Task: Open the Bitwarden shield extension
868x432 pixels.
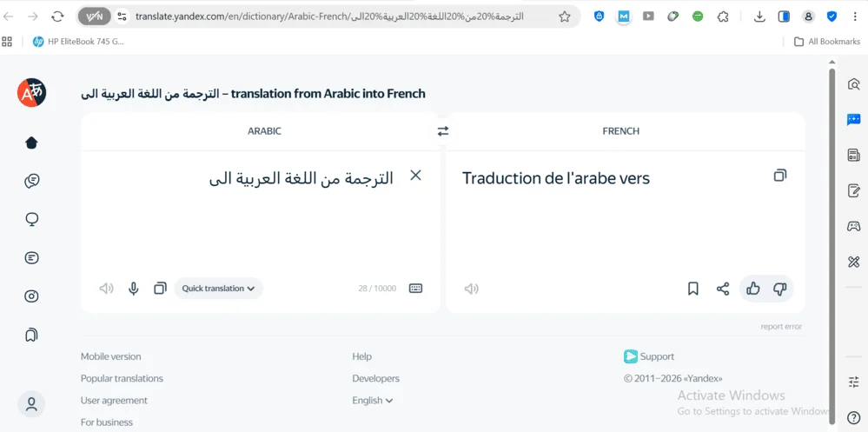Action: (x=599, y=17)
